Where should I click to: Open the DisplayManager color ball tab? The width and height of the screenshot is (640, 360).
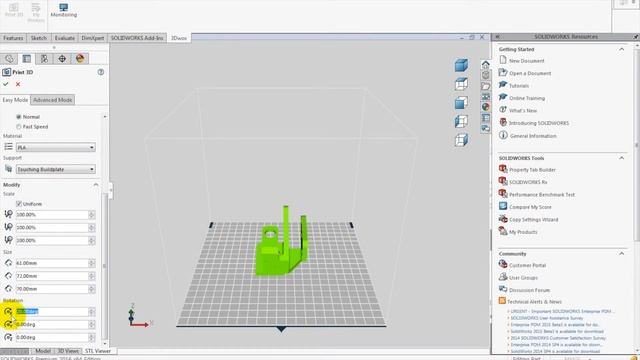(x=80, y=59)
